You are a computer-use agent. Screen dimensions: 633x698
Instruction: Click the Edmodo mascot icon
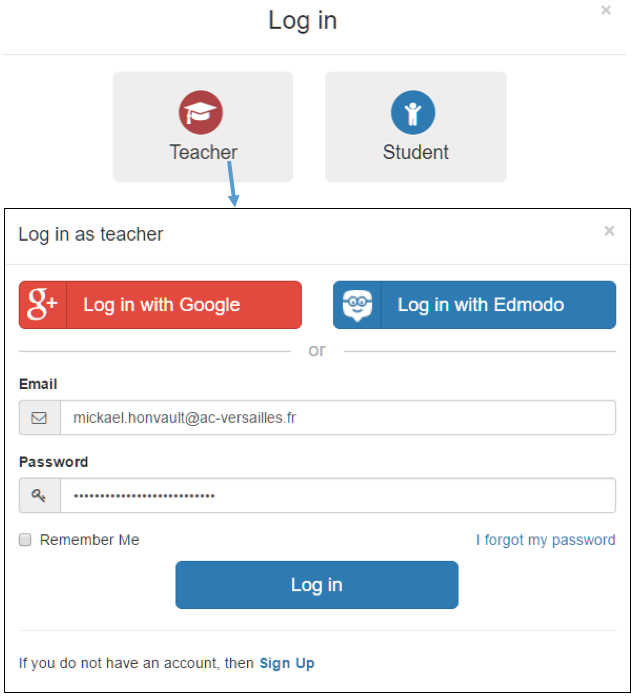(x=357, y=305)
